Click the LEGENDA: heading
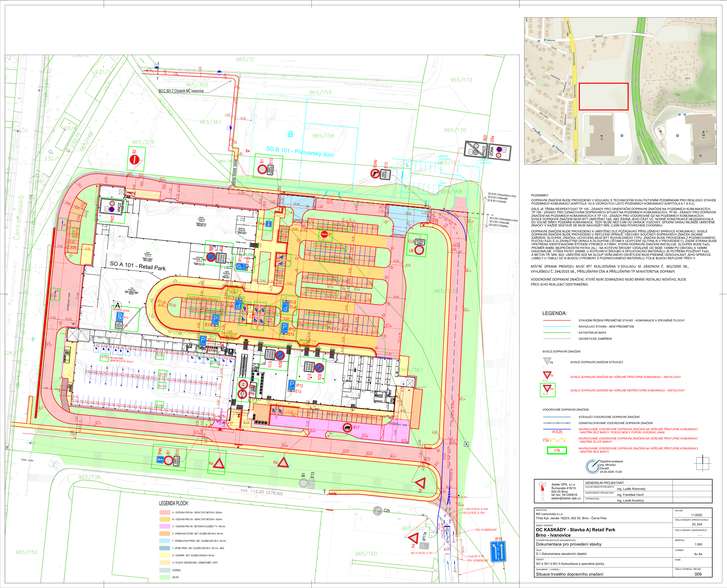The width and height of the screenshot is (727, 588). 554,313
